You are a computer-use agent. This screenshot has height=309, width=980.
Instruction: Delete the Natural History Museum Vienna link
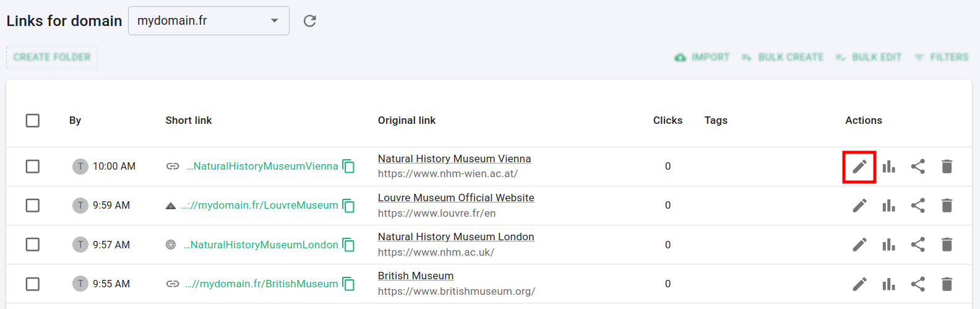pos(947,167)
